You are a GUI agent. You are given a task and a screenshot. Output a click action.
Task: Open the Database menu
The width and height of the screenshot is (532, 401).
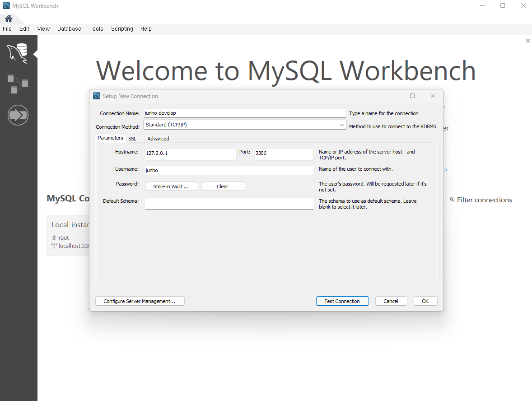click(69, 28)
